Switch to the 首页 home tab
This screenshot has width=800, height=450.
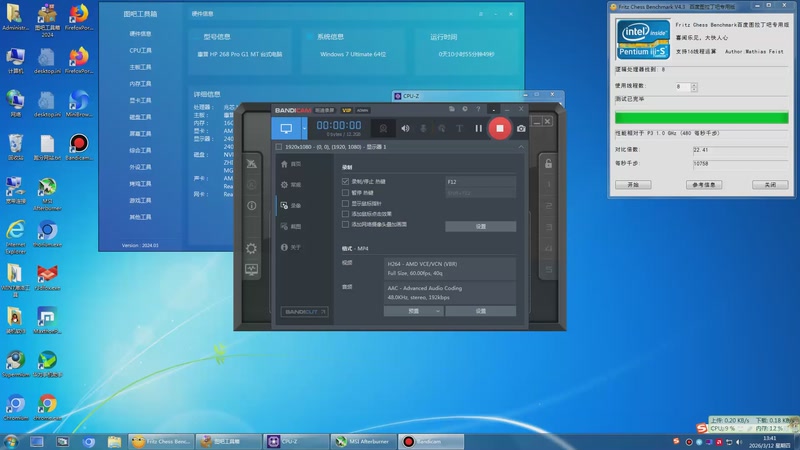click(x=295, y=163)
